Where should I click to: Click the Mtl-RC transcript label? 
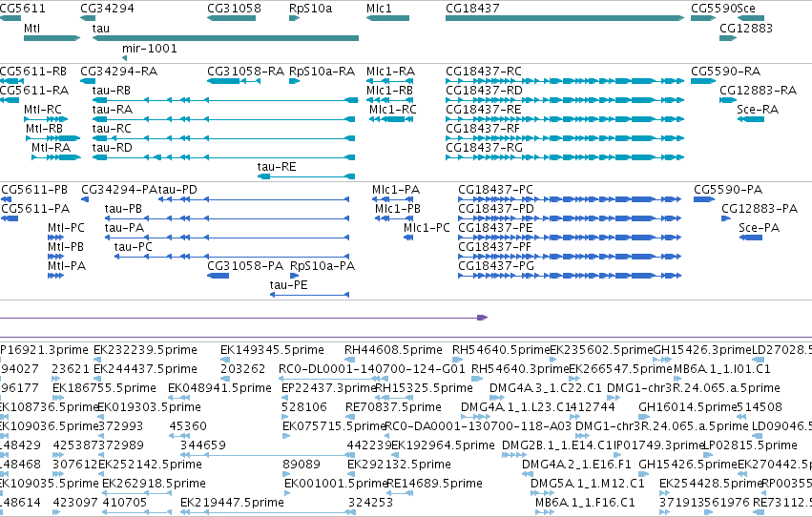[x=43, y=109]
